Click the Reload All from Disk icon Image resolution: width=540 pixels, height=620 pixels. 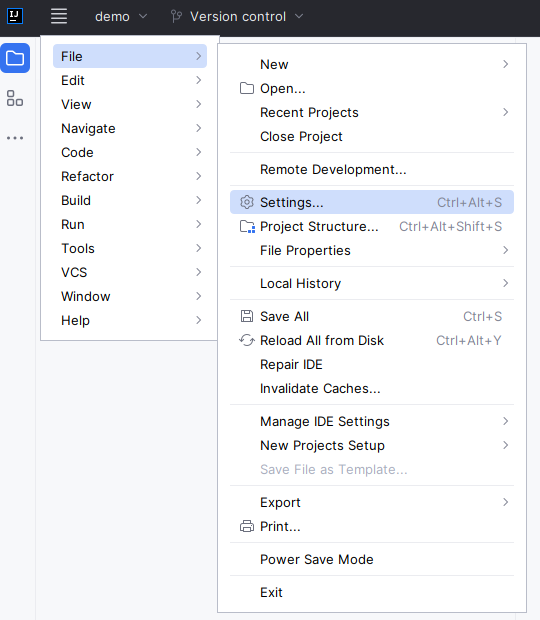click(247, 340)
